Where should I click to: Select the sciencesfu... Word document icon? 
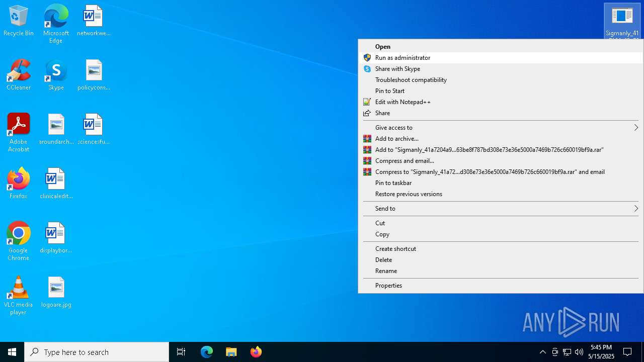pyautogui.click(x=94, y=130)
